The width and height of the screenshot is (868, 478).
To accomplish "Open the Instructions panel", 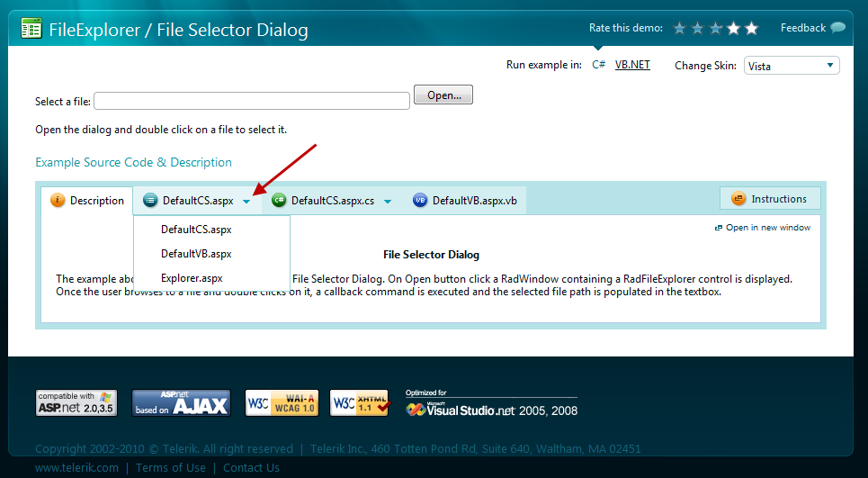I will pyautogui.click(x=770, y=198).
